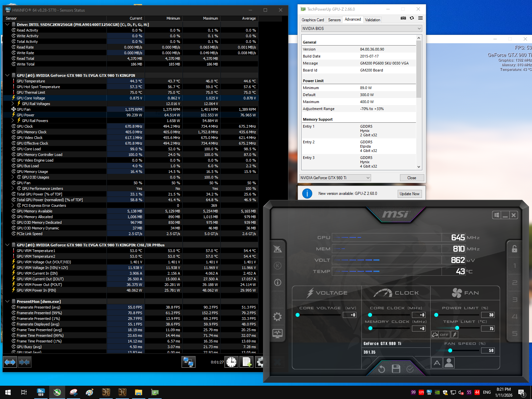Toggle temp limit prioritize lightning button
Viewport: 532px width, 399px height.
pyautogui.click(x=455, y=334)
